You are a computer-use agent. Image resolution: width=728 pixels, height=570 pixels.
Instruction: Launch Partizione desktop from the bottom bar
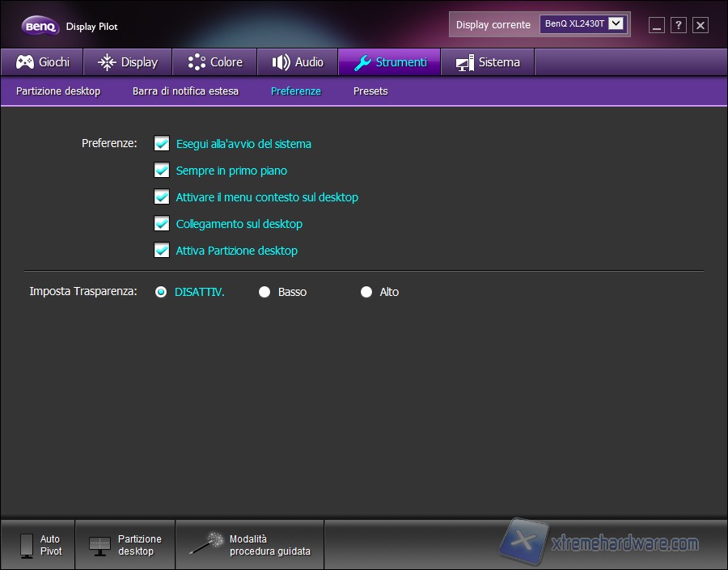point(125,545)
